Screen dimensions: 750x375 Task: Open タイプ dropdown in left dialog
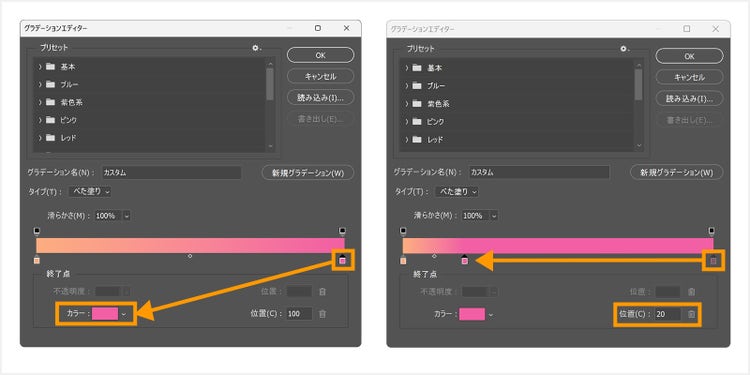[90, 191]
